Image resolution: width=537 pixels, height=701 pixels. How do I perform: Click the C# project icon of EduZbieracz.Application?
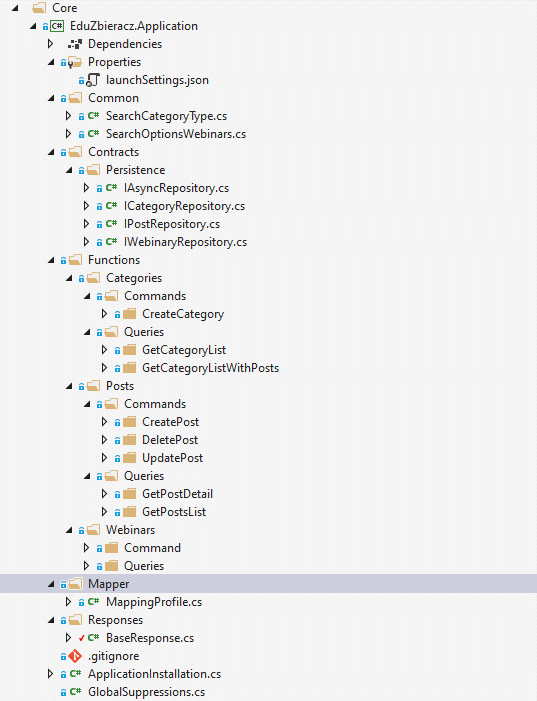point(57,26)
